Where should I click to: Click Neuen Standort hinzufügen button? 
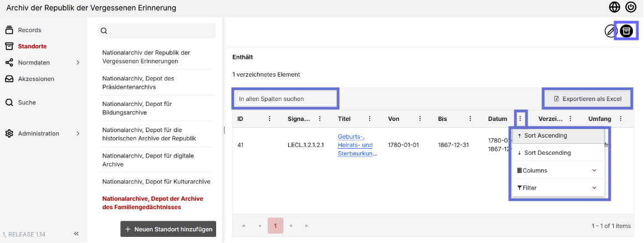[168, 230]
